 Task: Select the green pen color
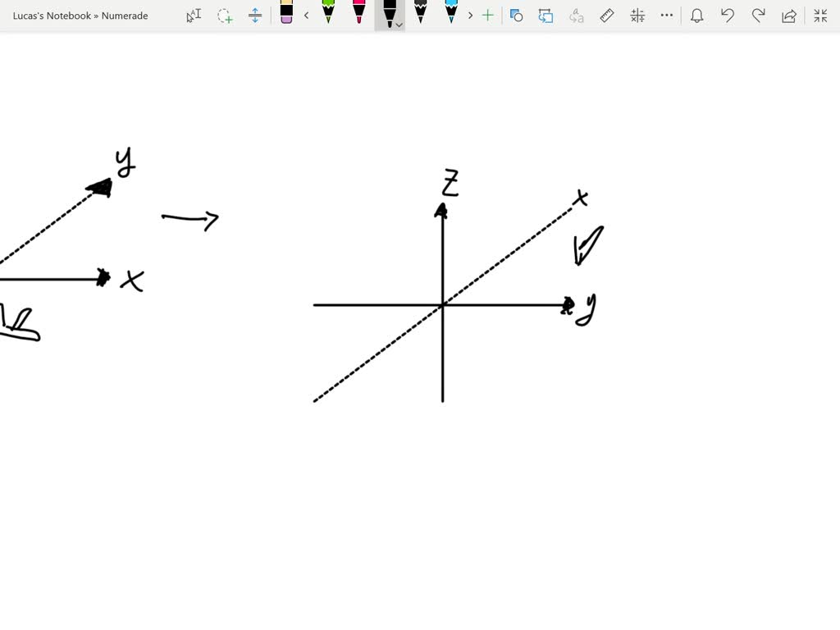click(x=328, y=15)
